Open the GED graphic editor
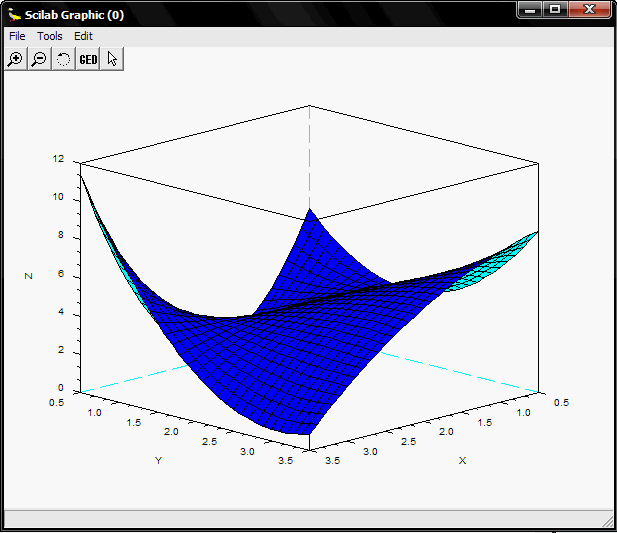This screenshot has width=617, height=533. pyautogui.click(x=88, y=59)
